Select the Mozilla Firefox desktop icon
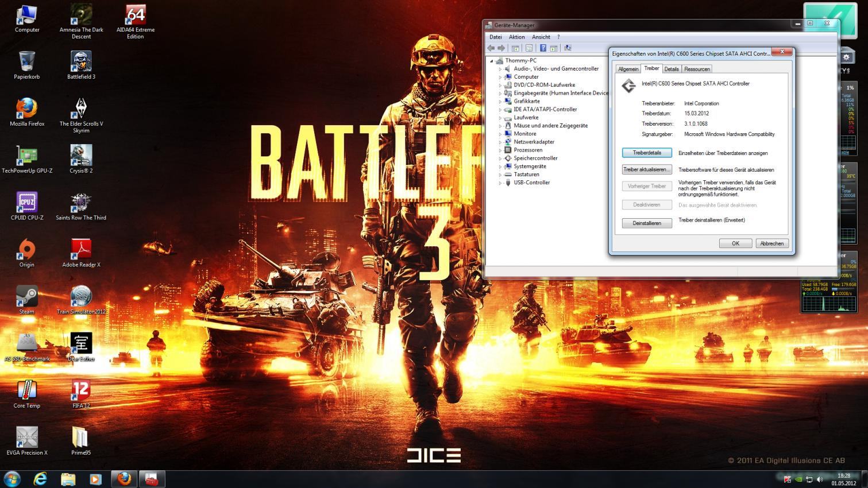Image resolution: width=868 pixels, height=488 pixels. pyautogui.click(x=27, y=112)
